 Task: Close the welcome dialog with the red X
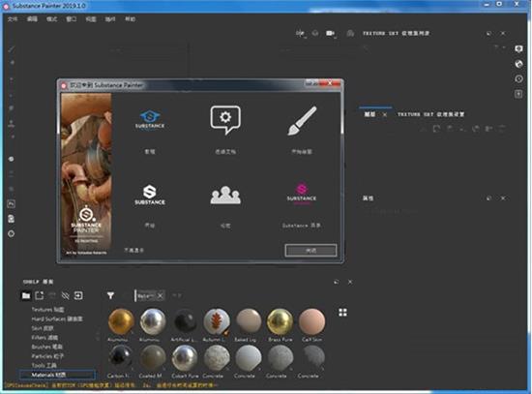pyautogui.click(x=330, y=83)
